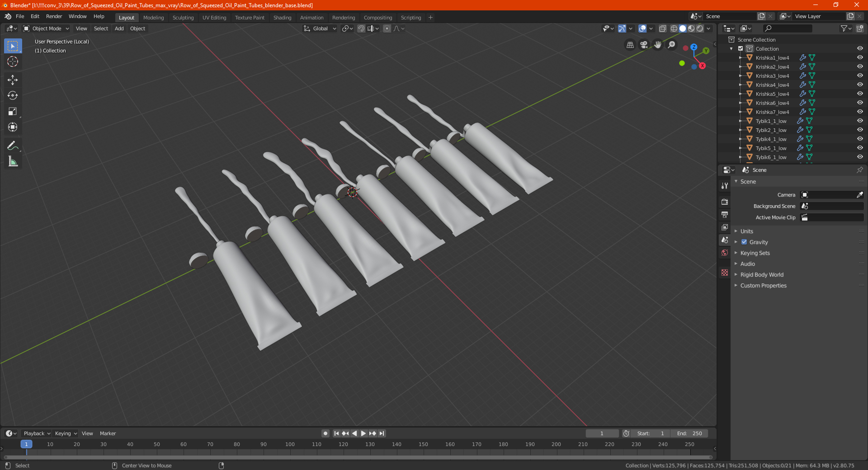The image size is (868, 470).
Task: Switch to camera view icon
Action: pos(644,45)
